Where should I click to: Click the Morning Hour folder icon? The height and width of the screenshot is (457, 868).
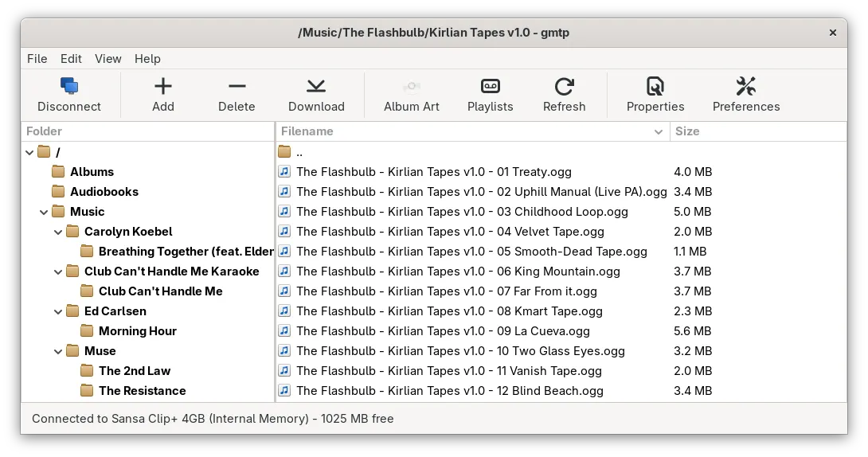point(87,331)
